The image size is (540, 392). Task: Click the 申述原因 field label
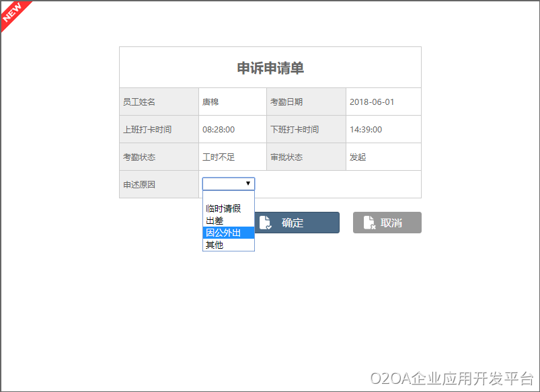[x=139, y=184]
